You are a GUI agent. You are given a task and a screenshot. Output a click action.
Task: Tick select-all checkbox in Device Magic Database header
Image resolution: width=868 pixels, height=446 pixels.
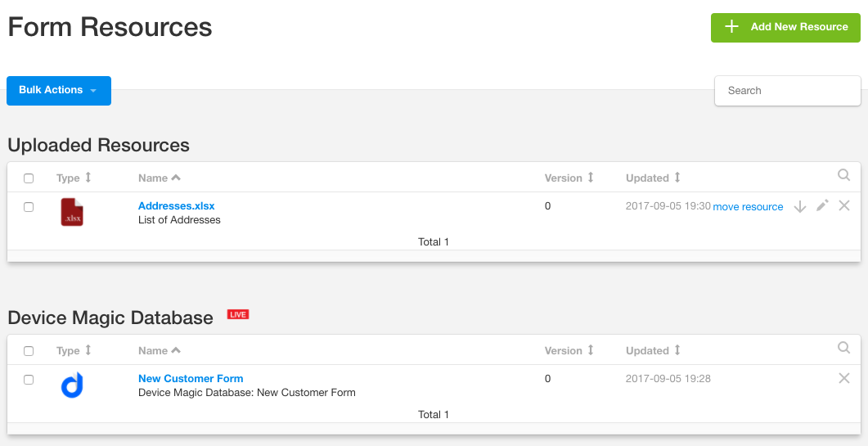coord(29,351)
